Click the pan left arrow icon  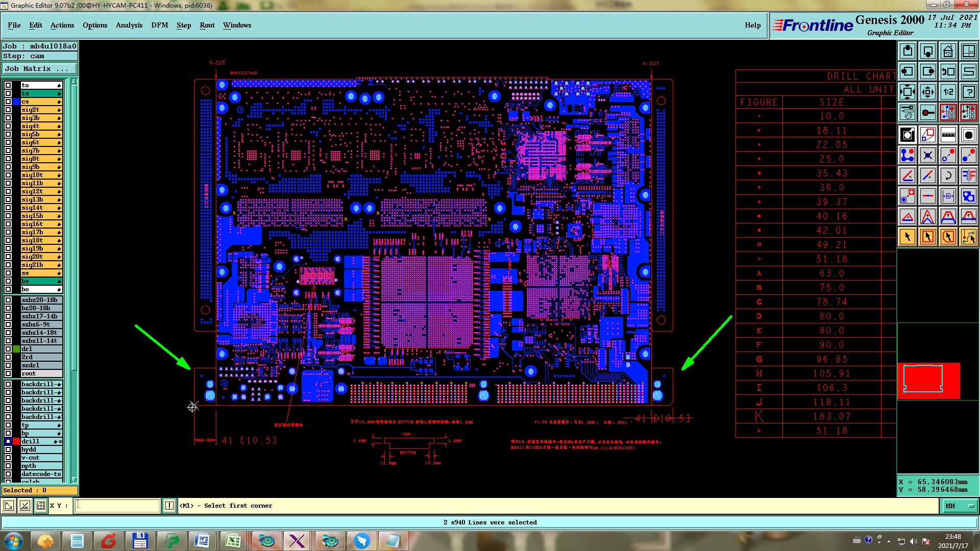coord(908,71)
